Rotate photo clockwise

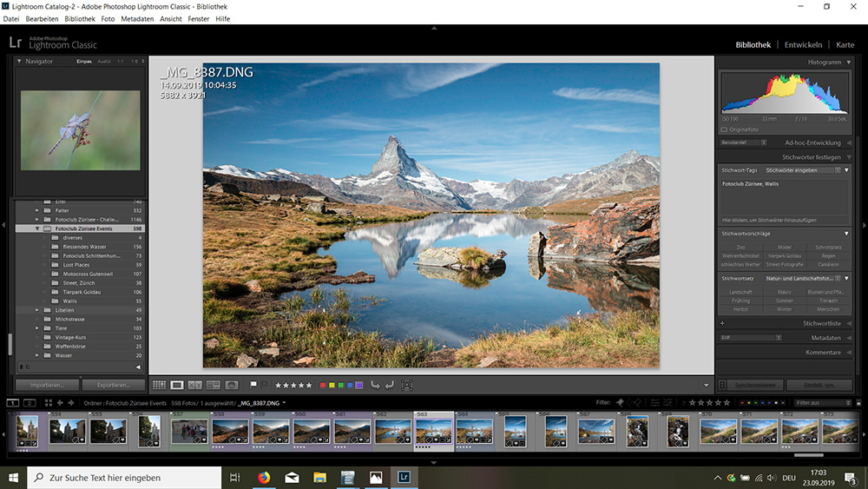(389, 385)
